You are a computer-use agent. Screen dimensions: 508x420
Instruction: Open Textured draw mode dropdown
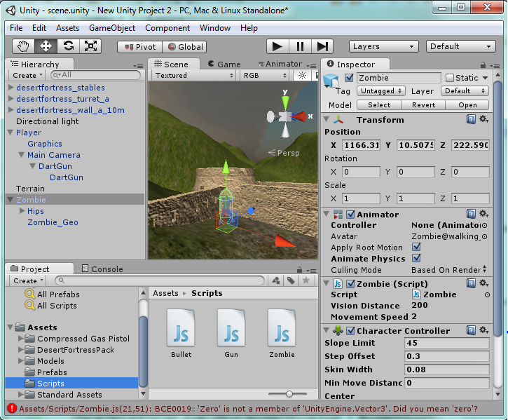click(194, 76)
